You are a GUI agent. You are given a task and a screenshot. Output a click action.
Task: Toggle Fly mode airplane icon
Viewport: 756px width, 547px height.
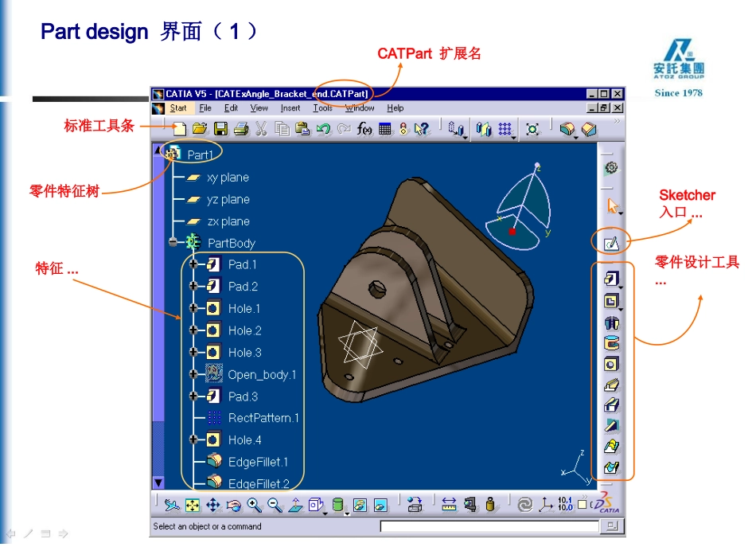pos(172,505)
